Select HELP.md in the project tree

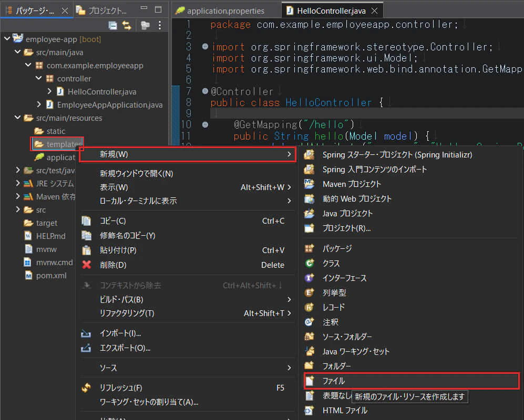pos(45,236)
